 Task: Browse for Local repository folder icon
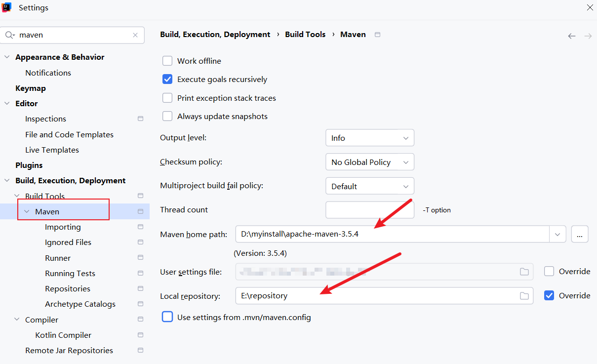[524, 296]
